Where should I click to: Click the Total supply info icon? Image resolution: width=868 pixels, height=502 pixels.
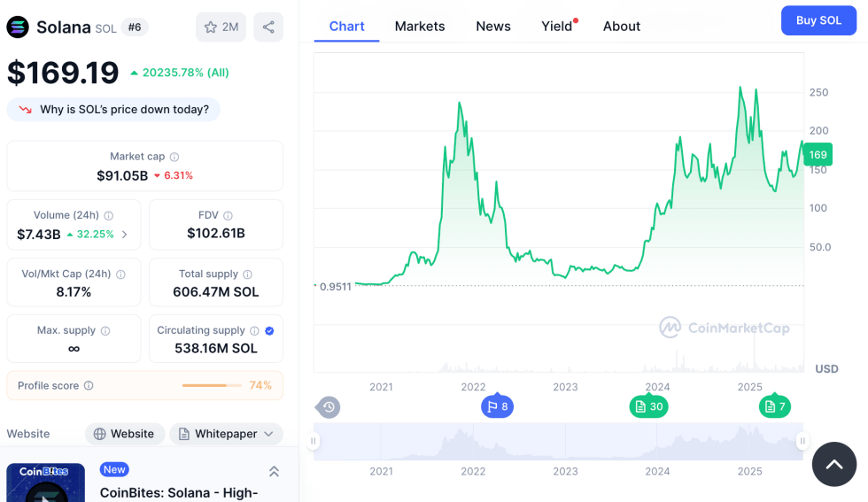(247, 274)
